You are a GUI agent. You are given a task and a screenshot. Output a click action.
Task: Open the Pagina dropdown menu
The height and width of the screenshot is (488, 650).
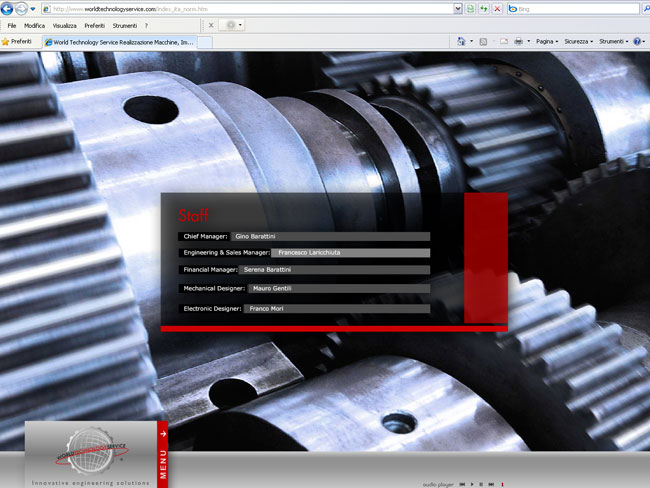click(x=547, y=41)
